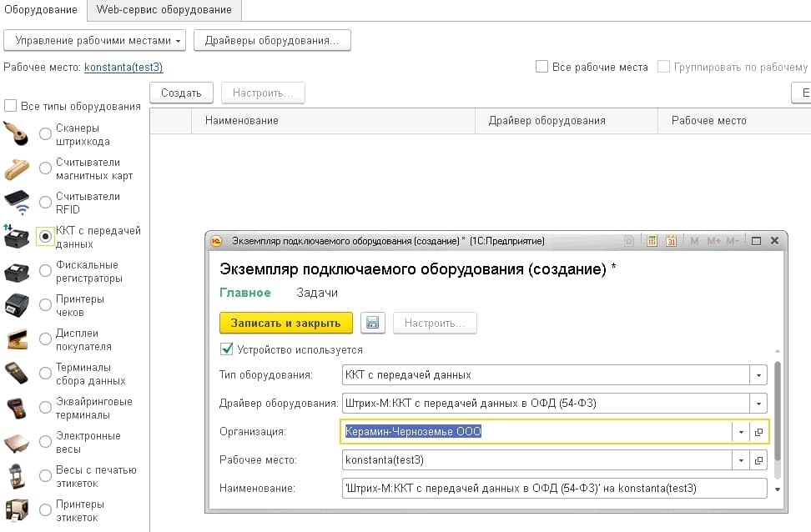Open 'Управление рабочими местами' dropdown menu
Screen dimensions: 811x532
94,40
